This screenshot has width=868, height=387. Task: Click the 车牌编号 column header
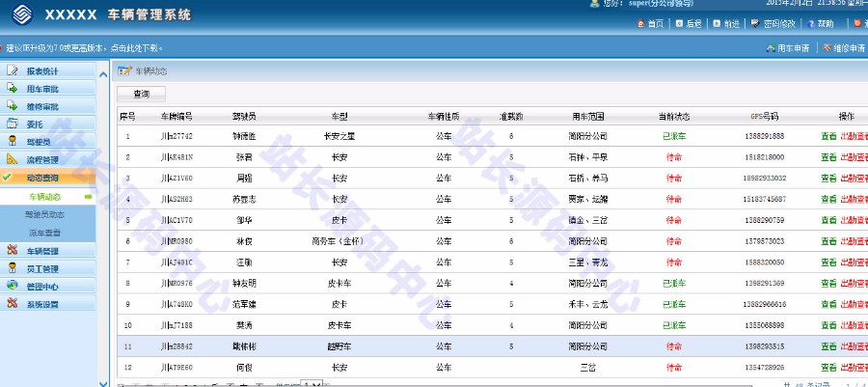[x=176, y=116]
